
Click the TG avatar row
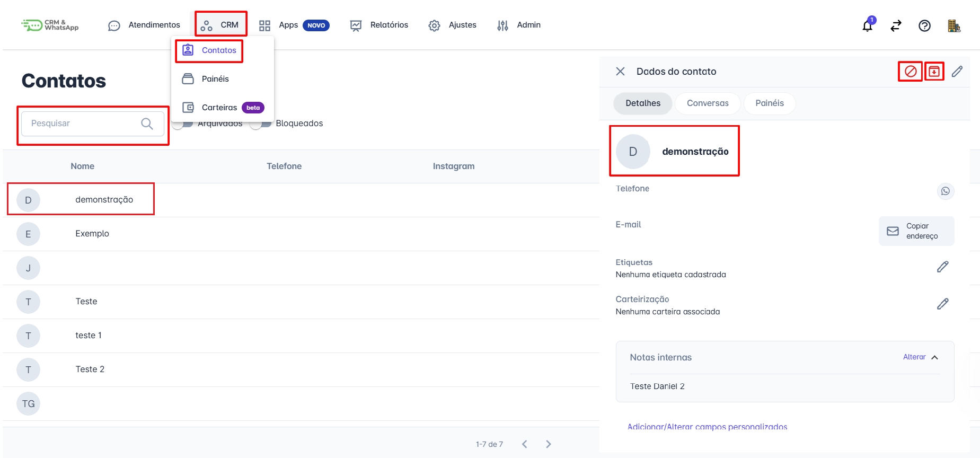(28, 403)
